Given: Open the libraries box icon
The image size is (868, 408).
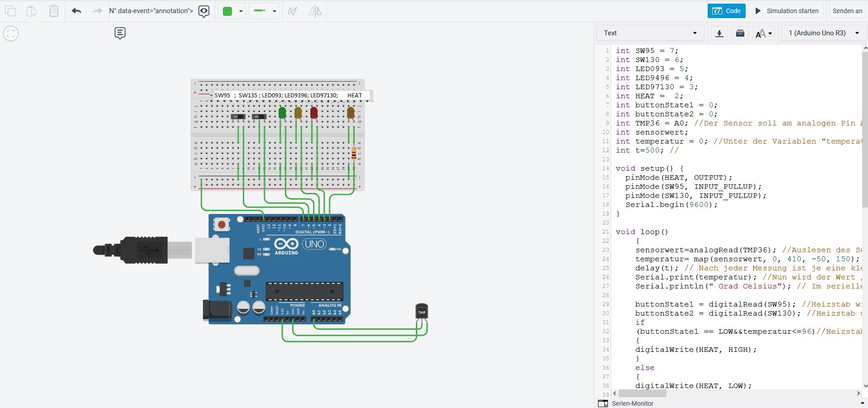Looking at the screenshot, I should [740, 33].
